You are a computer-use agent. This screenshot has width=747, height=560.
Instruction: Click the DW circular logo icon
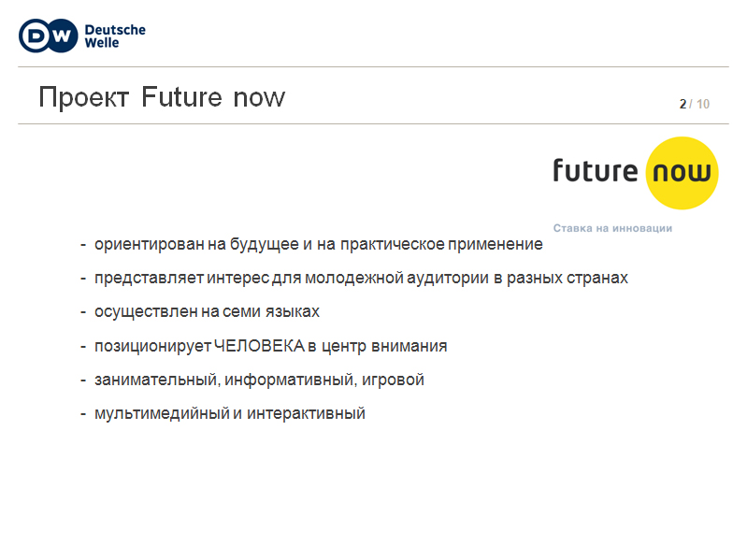(x=48, y=36)
